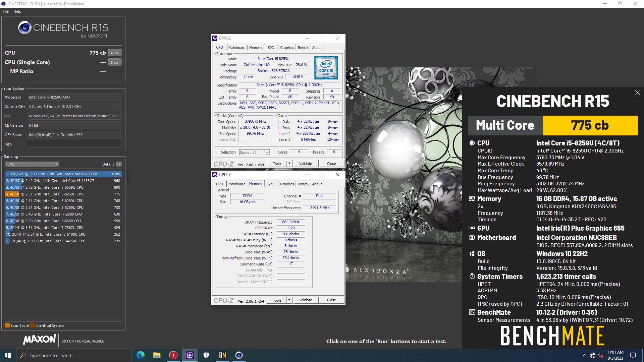This screenshot has width=644, height=362.
Task: Open BenchMate BM taskbar icon
Action: (222, 355)
